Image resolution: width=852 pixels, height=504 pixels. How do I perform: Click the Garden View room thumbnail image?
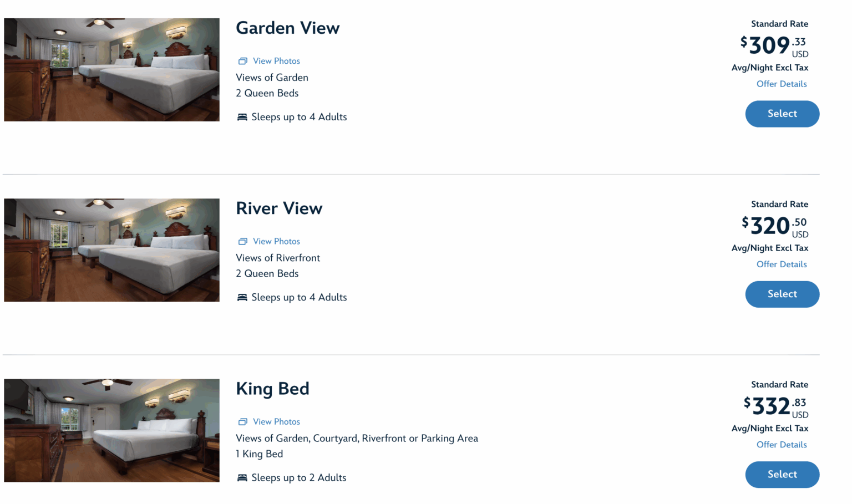[111, 69]
